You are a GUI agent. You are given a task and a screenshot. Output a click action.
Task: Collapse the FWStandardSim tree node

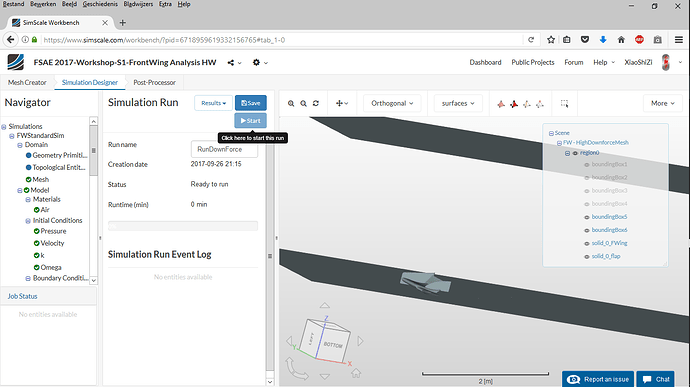12,136
